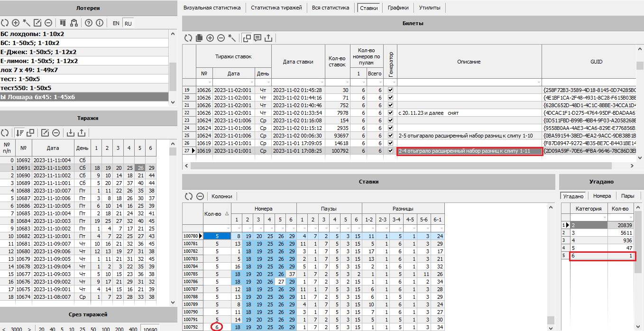Toggle the linked windows button in Билеты toolbar
Image resolution: width=644 pixels, height=331 pixels.
click(247, 38)
